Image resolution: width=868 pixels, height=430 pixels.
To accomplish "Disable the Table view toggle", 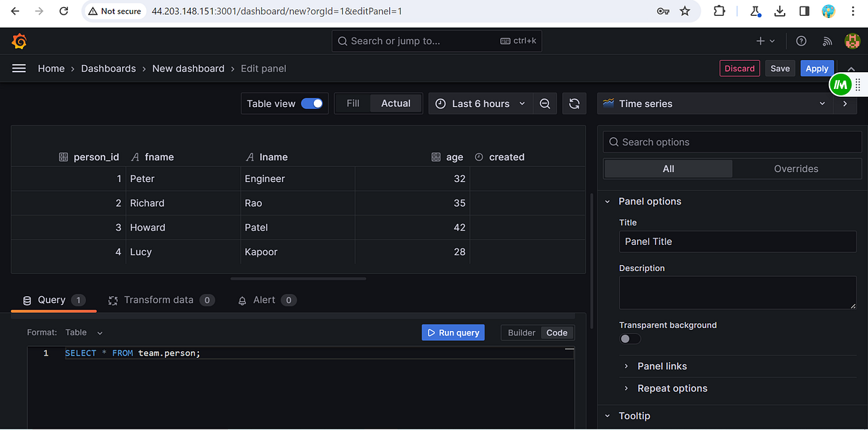I will (312, 103).
